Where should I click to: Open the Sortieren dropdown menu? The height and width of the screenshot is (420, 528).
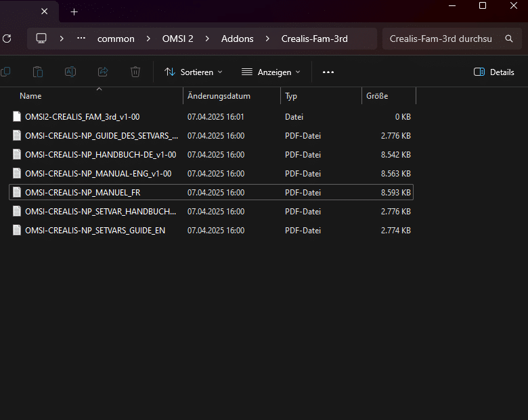point(193,72)
